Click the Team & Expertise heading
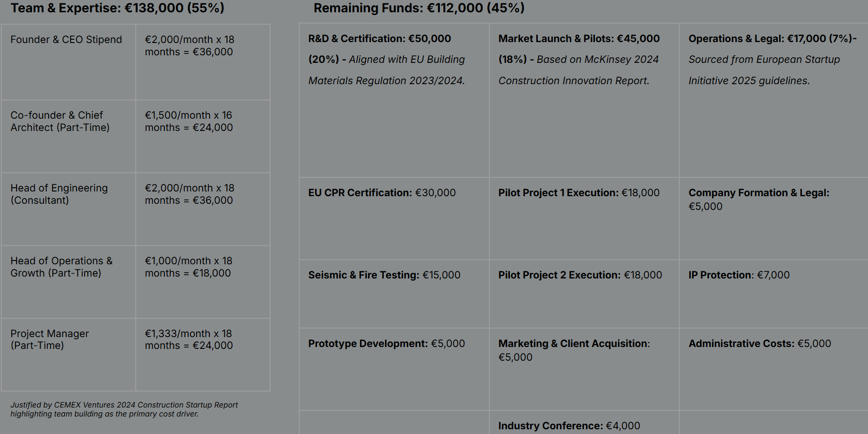868x434 pixels. [x=117, y=8]
